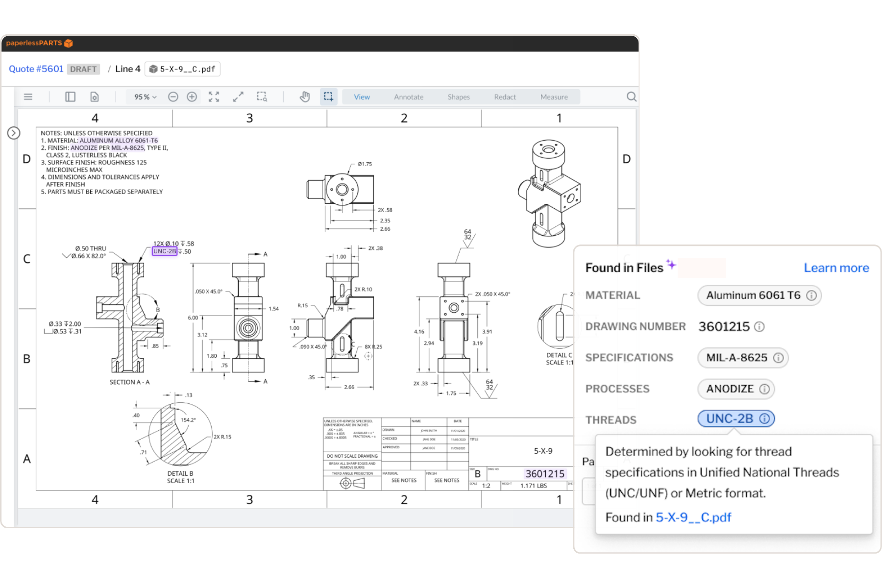Click the info icon on UNC-2B chip

pos(764,419)
